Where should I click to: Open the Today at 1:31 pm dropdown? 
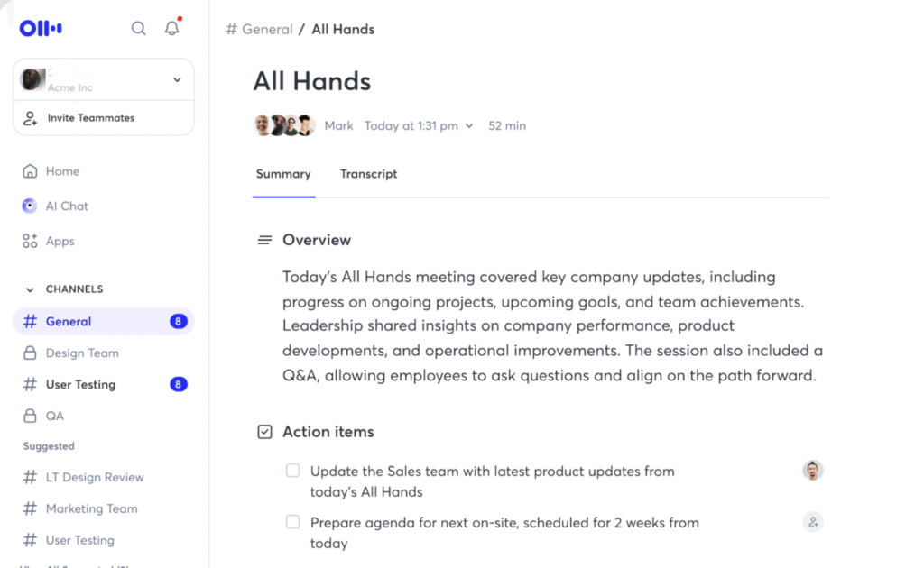pyautogui.click(x=419, y=126)
